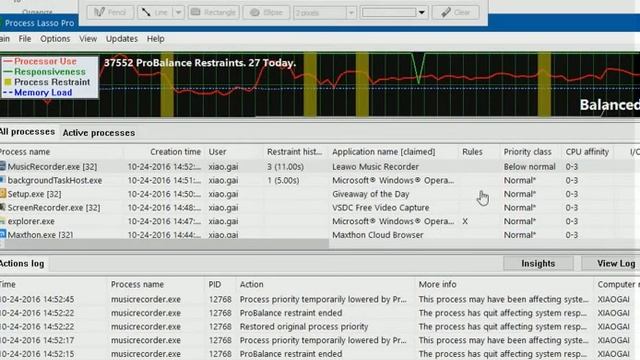Select the explorer.exe process name

tap(31, 221)
